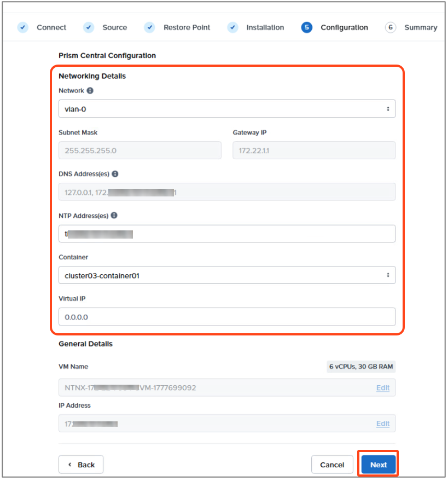Click the 'Prism Central Configuration' heading
Viewport: 448px width, 481px height.
(107, 55)
